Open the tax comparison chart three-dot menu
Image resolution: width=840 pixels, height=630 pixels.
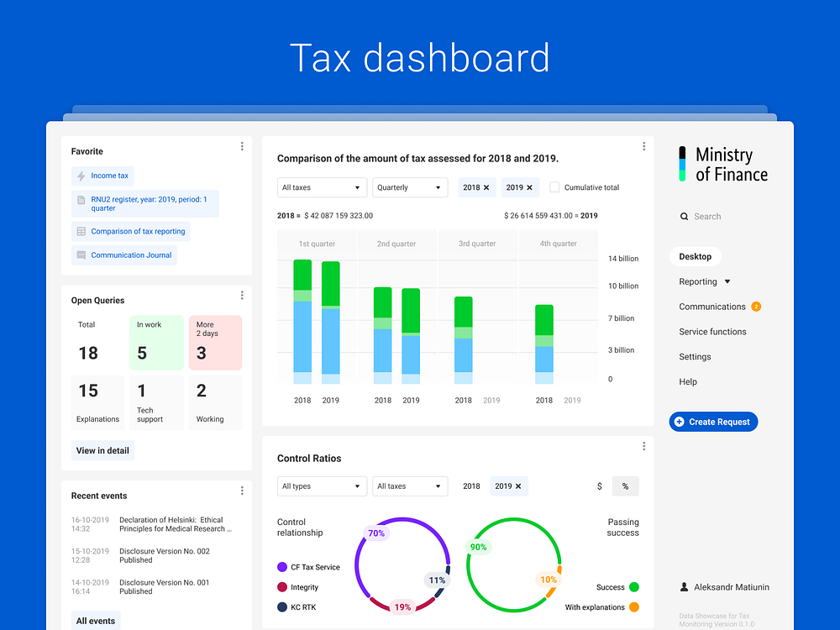[644, 146]
